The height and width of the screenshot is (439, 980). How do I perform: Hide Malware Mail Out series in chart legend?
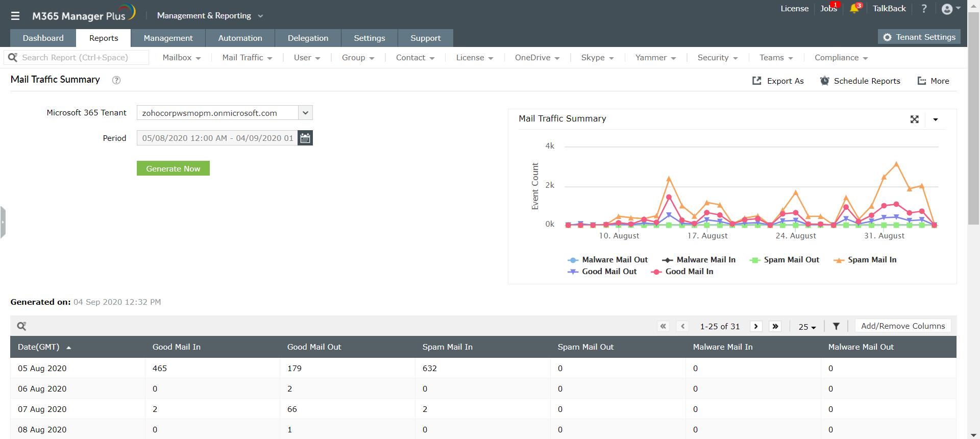(614, 260)
